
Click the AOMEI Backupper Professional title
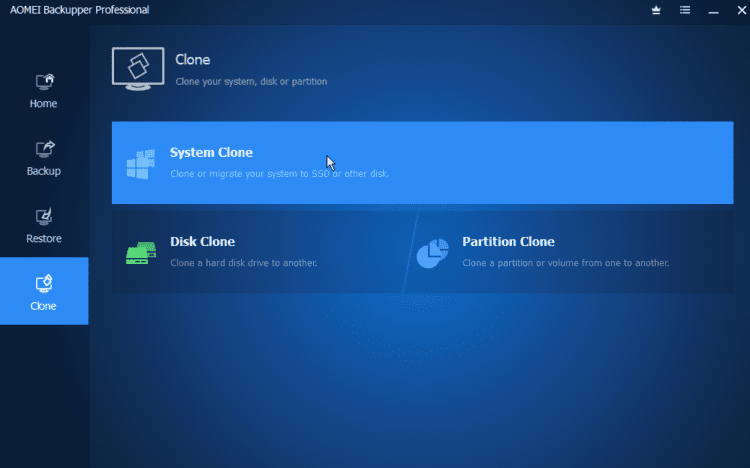(79, 10)
